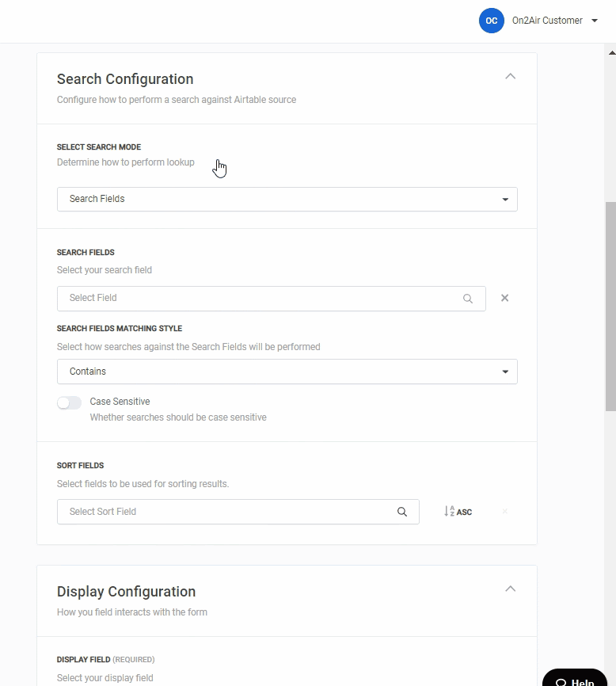Click the vertical page scrollbar thumb
Image resolution: width=616 pixels, height=686 pixels.
pos(610,305)
